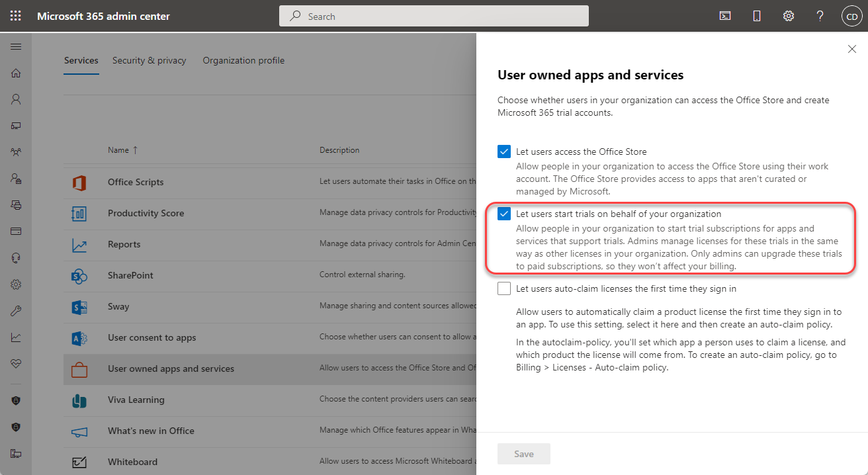This screenshot has width=868, height=475.
Task: Toggle Let users start trials checkbox
Action: [504, 214]
